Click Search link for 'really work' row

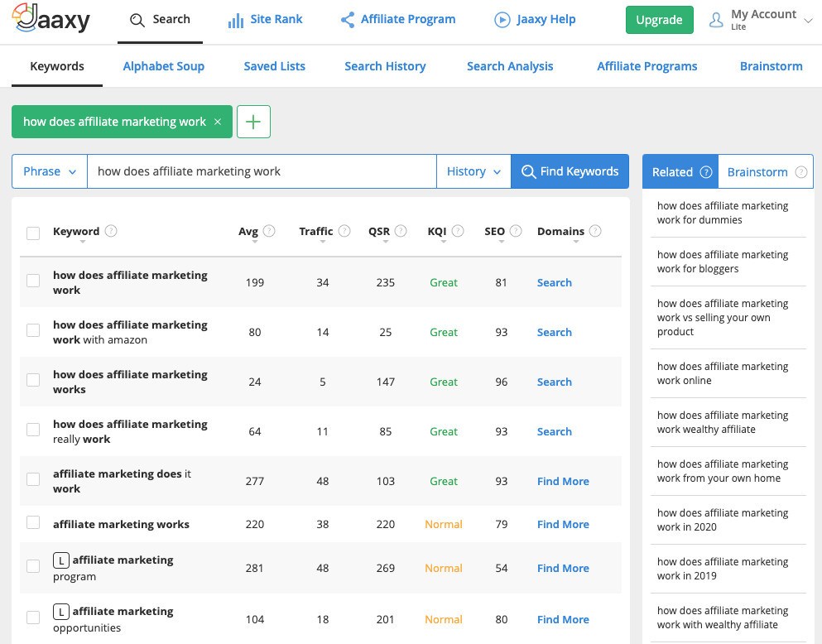[554, 431]
